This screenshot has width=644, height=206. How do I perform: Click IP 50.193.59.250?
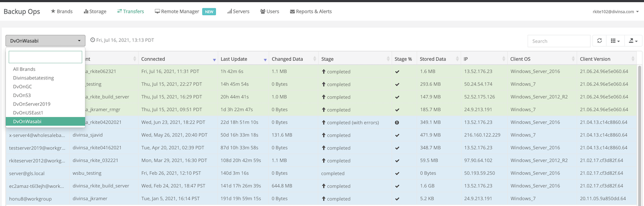click(x=479, y=173)
